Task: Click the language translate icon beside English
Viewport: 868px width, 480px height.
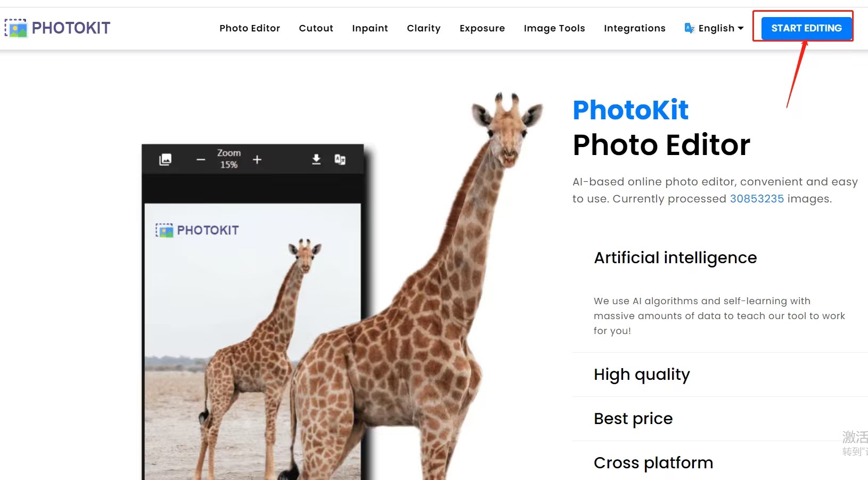Action: 690,28
